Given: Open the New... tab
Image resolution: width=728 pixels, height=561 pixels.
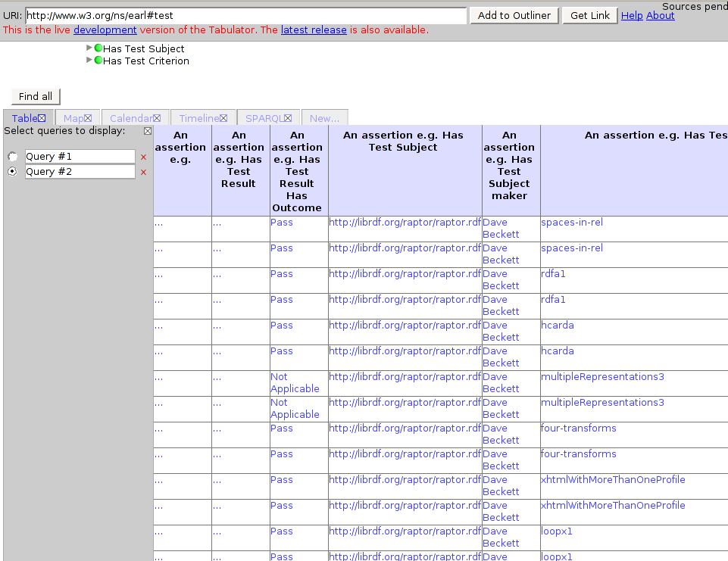Looking at the screenshot, I should click(324, 118).
